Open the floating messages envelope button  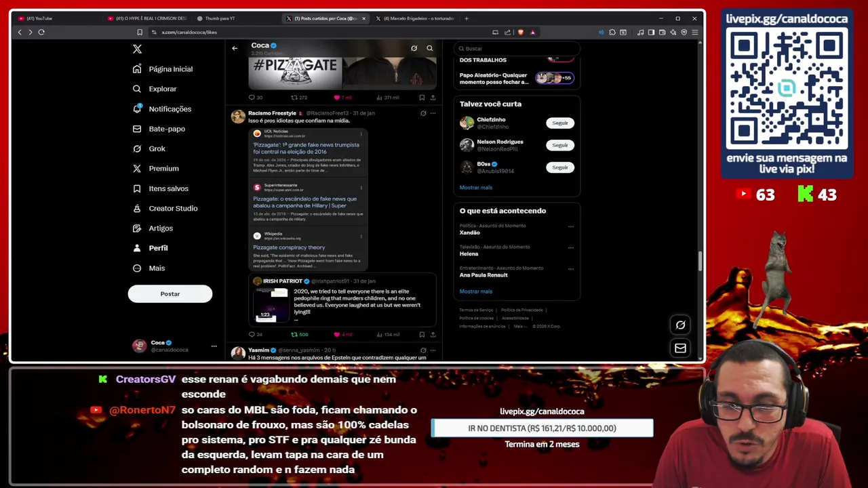pos(680,348)
